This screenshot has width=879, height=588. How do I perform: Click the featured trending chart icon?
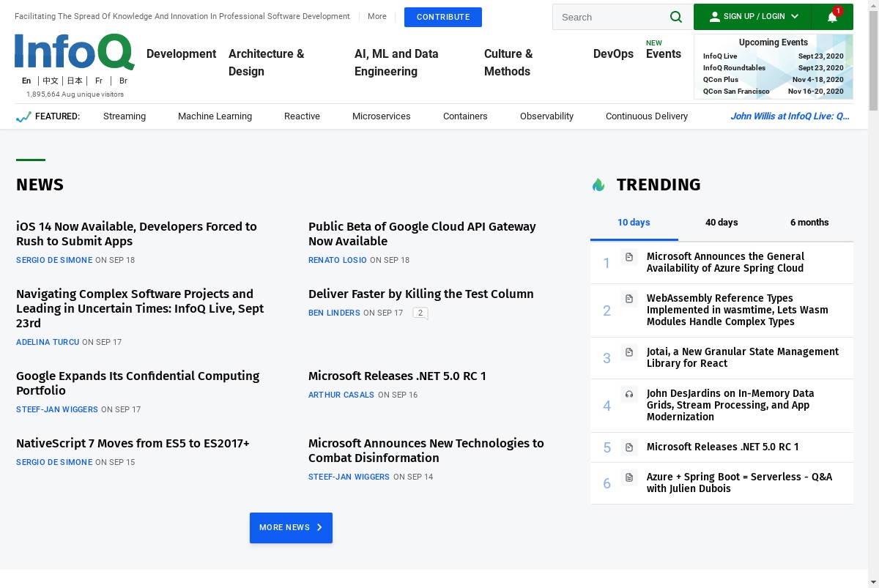(23, 116)
